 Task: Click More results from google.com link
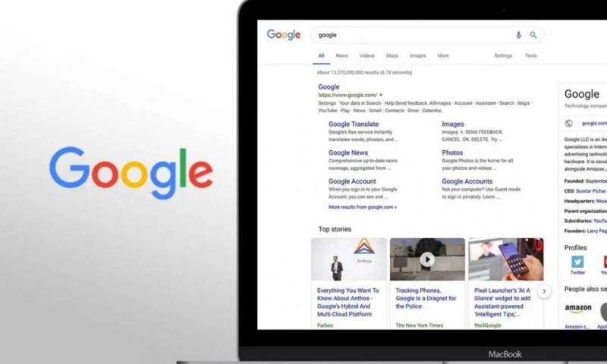[363, 207]
